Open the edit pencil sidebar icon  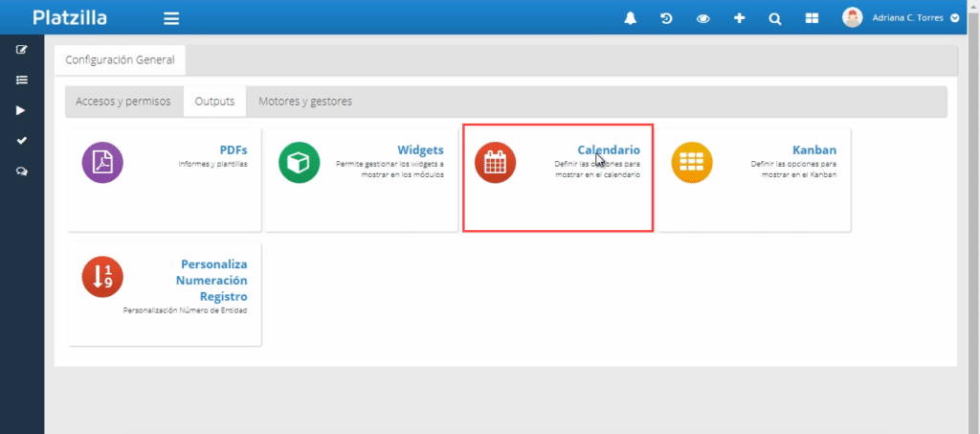point(22,50)
